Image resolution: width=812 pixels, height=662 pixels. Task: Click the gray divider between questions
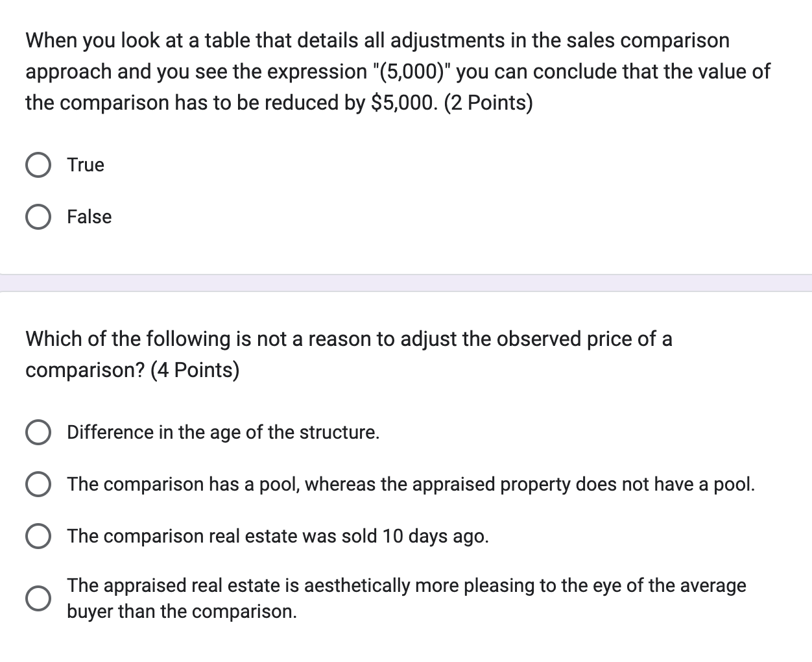[x=406, y=283]
